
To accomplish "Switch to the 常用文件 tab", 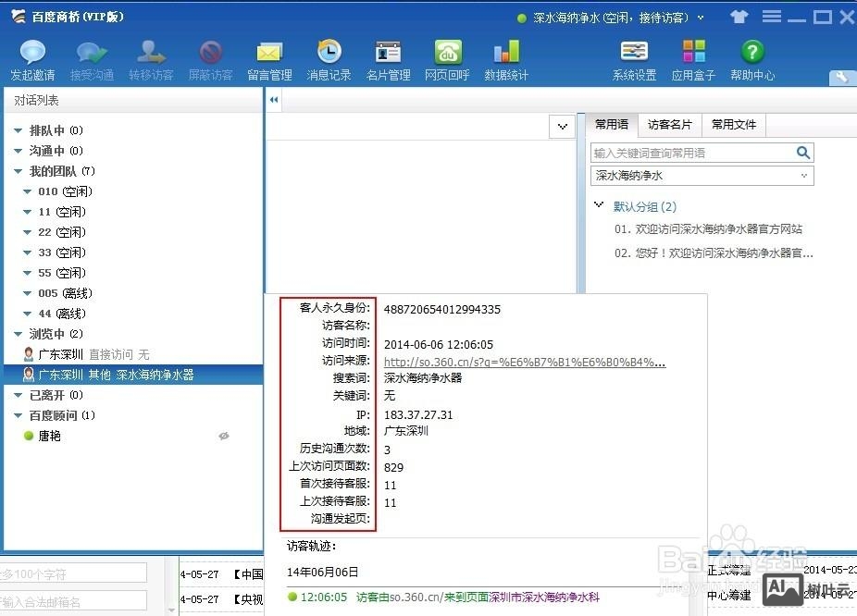I will pos(733,124).
